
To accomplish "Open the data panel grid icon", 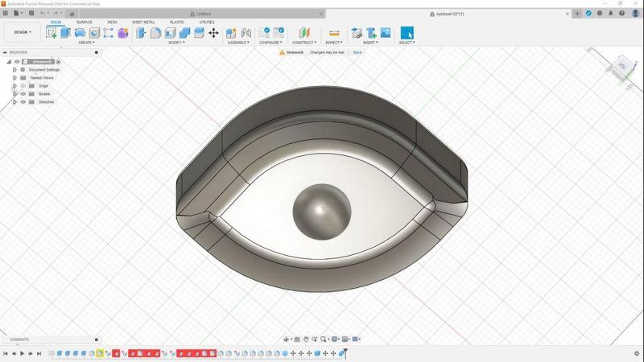I will (6, 13).
